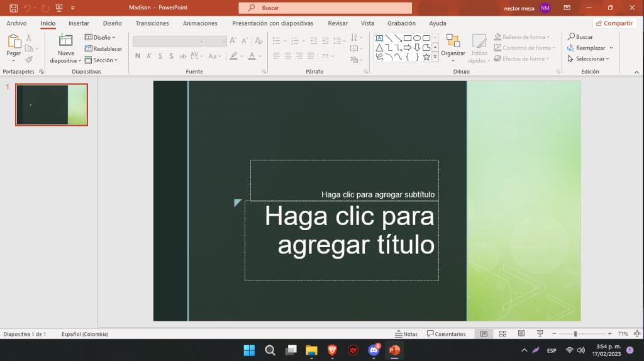Viewport: 644px width, 361px height.
Task: Open text highlight color arrow
Action: click(x=241, y=56)
